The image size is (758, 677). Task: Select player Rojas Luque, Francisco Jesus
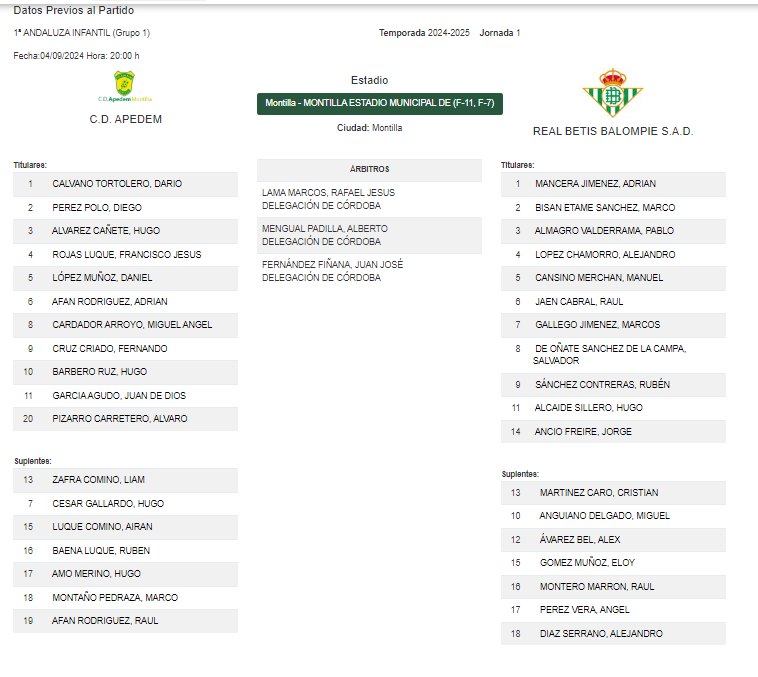pyautogui.click(x=125, y=255)
